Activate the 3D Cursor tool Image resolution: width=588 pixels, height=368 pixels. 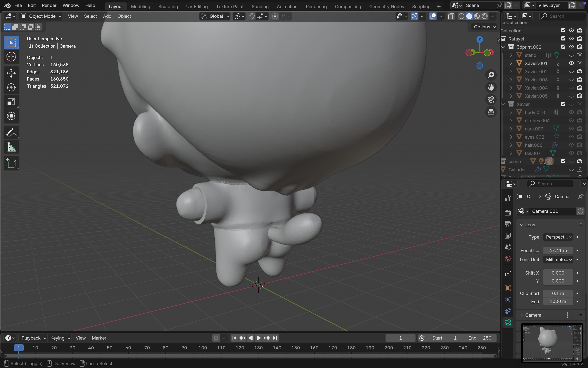tap(11, 57)
